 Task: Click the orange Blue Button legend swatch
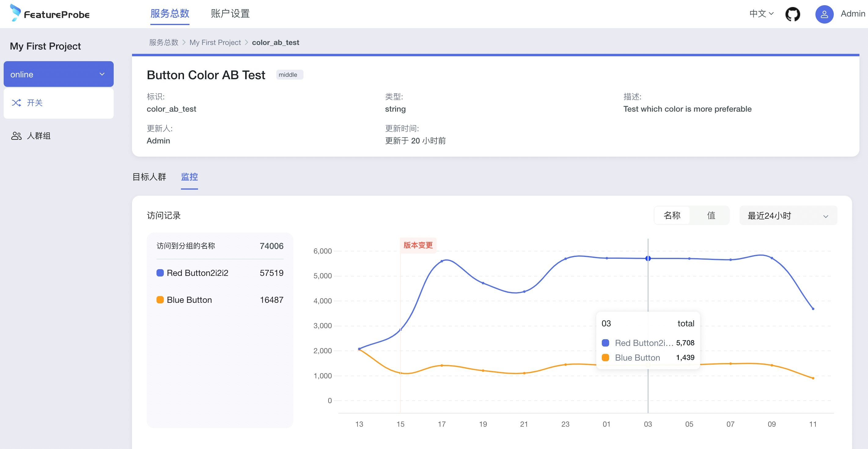[160, 300]
